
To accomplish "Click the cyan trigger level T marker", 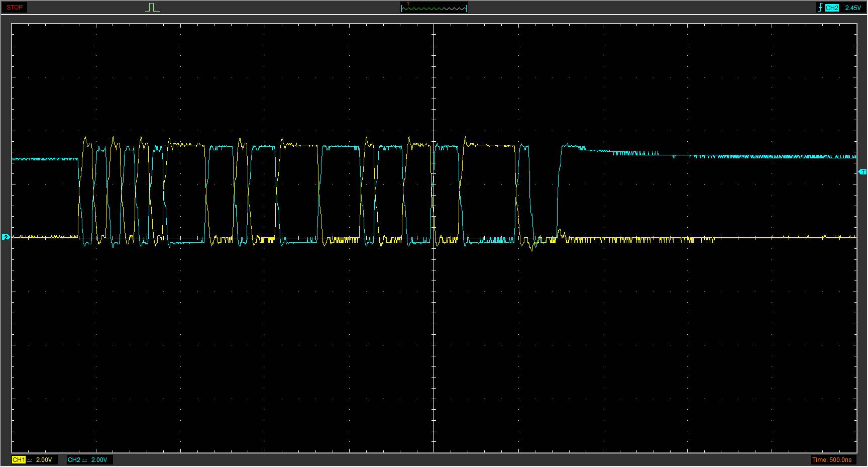I will point(862,172).
